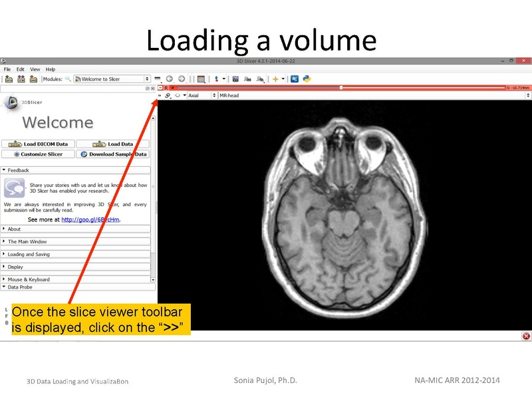
Task: Click the Save data toolbar icon
Action: coord(33,79)
